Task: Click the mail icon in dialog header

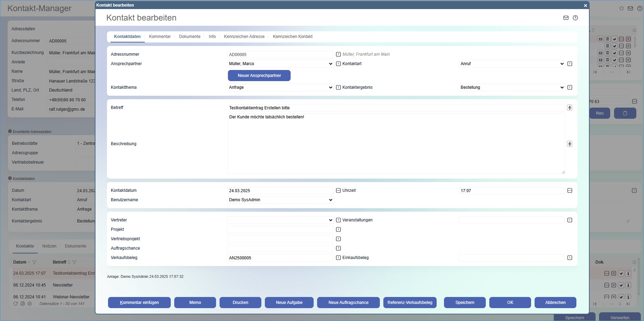Action: click(566, 18)
